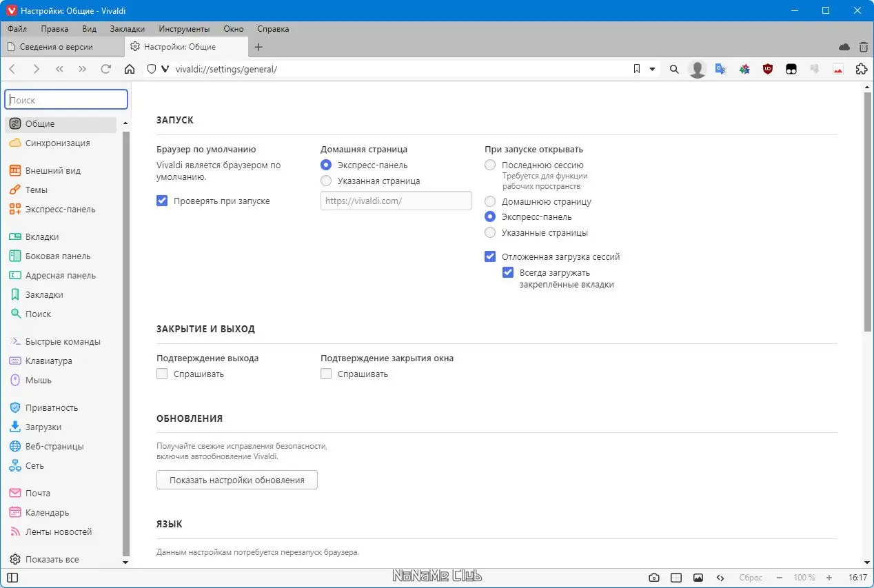Enable Спрашивать under Подтверждение выхода

[x=162, y=374]
